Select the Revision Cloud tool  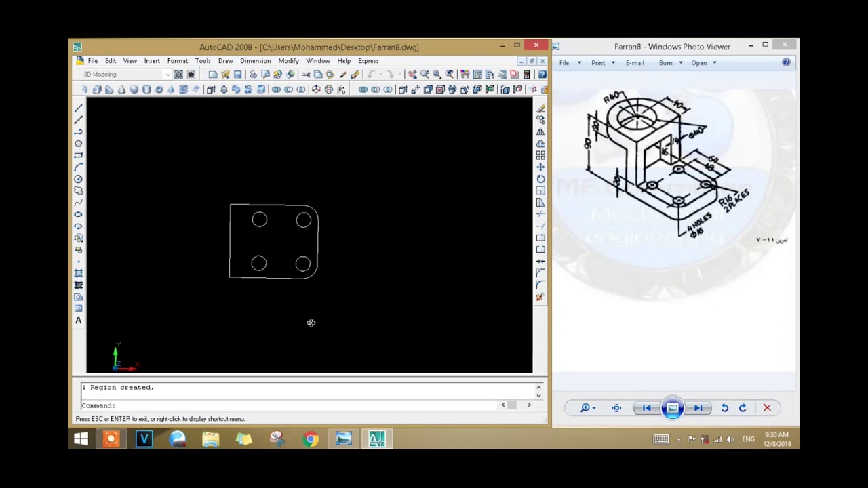(78, 191)
